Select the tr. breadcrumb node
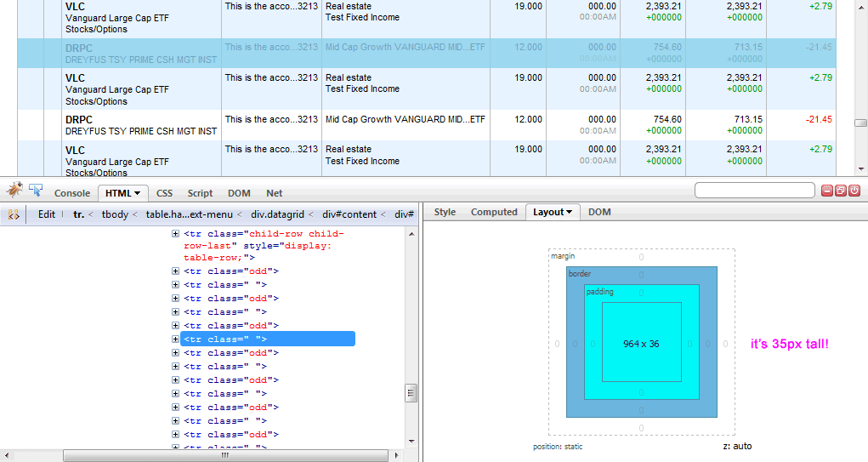868x462 pixels. [x=78, y=214]
